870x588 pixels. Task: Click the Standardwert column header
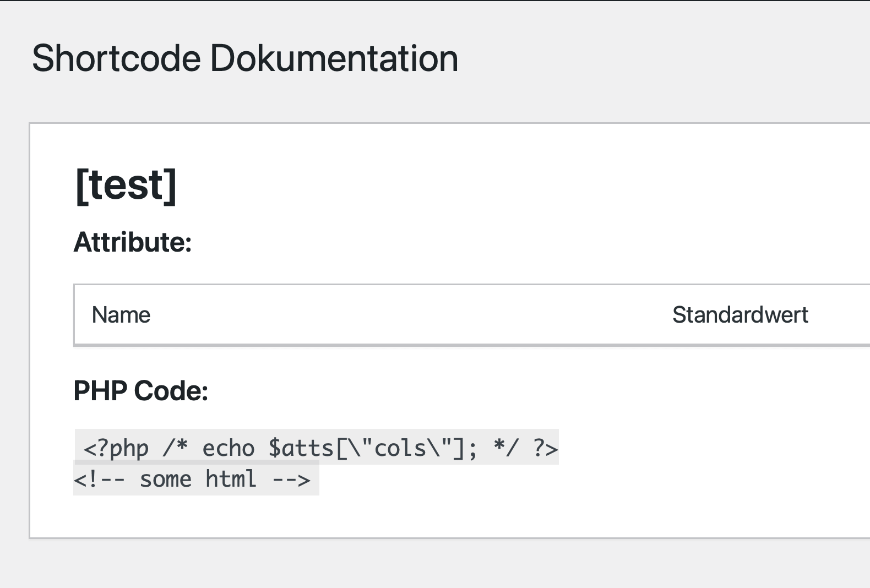[x=740, y=315]
